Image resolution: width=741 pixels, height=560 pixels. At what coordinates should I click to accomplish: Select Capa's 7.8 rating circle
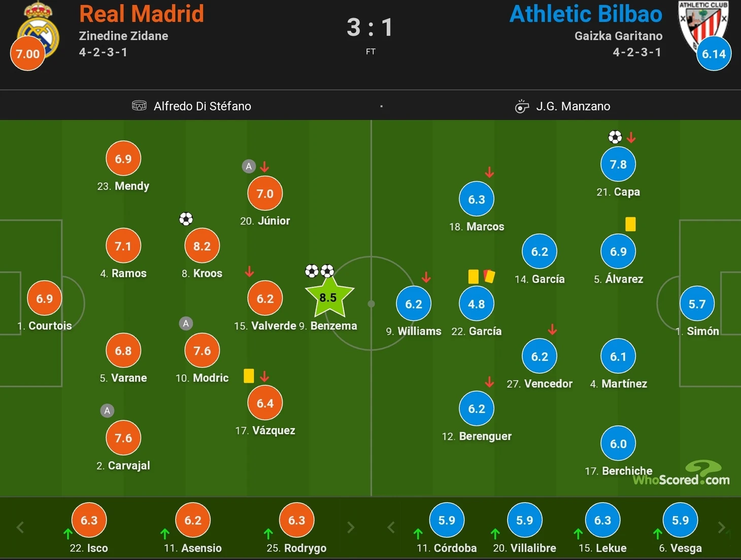pyautogui.click(x=618, y=164)
